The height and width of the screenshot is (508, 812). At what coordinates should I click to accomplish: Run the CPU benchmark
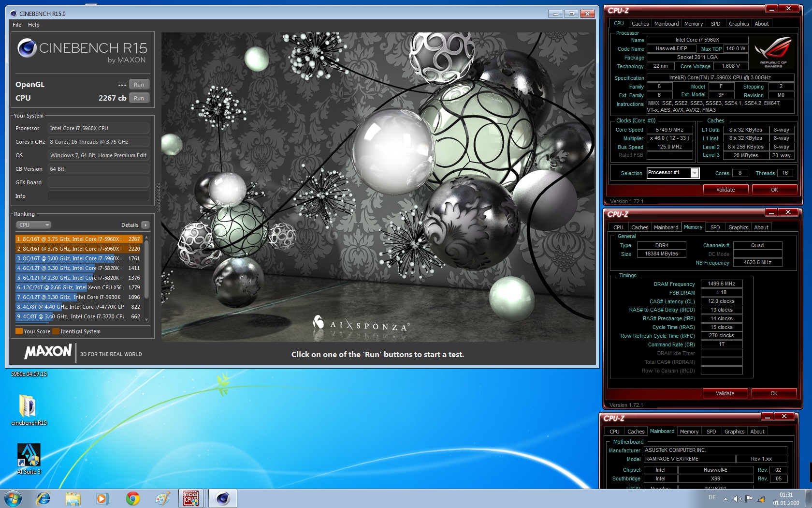(x=139, y=98)
